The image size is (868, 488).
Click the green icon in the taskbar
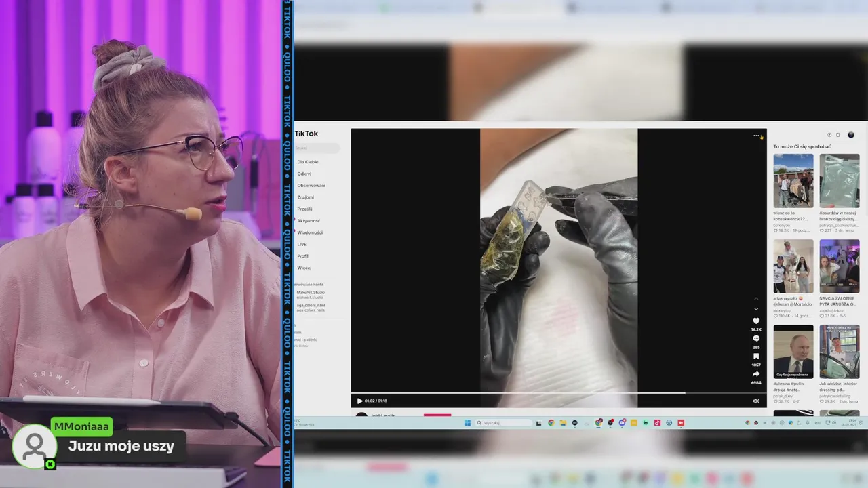pos(646,423)
